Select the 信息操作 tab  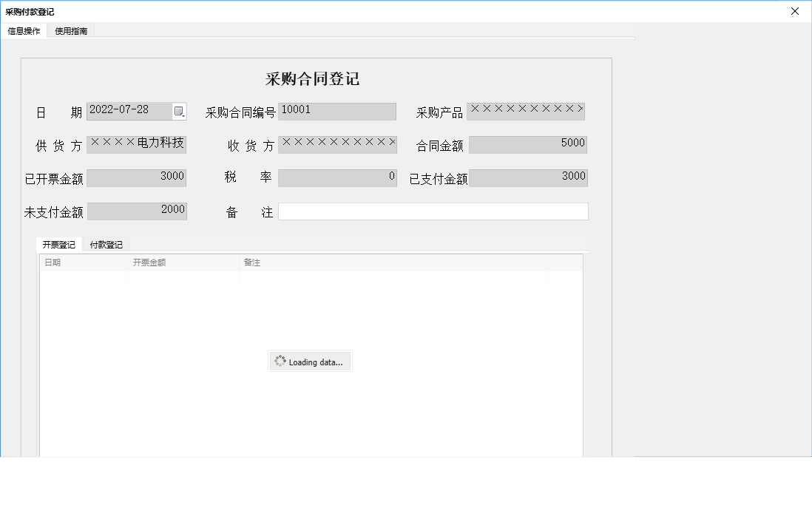pyautogui.click(x=24, y=30)
